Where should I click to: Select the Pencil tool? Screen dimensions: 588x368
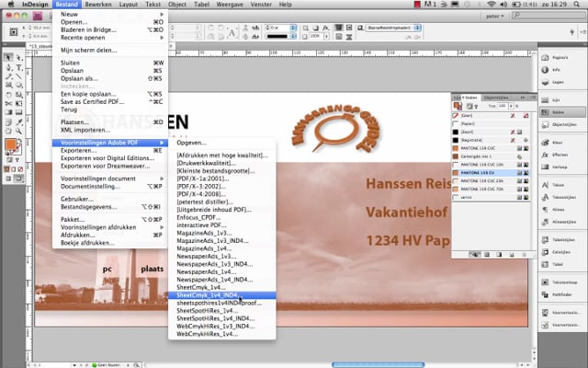coord(8,76)
